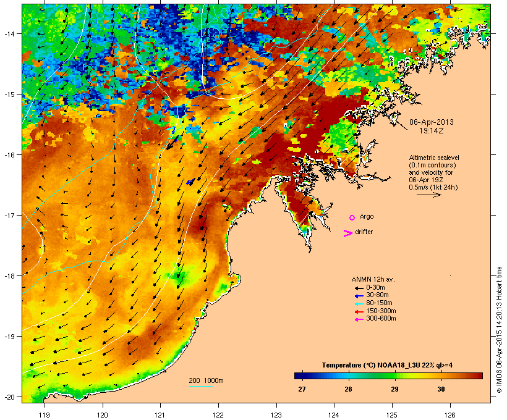This screenshot has width=507, height=420.
Task: Click the '300-600m' depth label
Action: tap(381, 319)
